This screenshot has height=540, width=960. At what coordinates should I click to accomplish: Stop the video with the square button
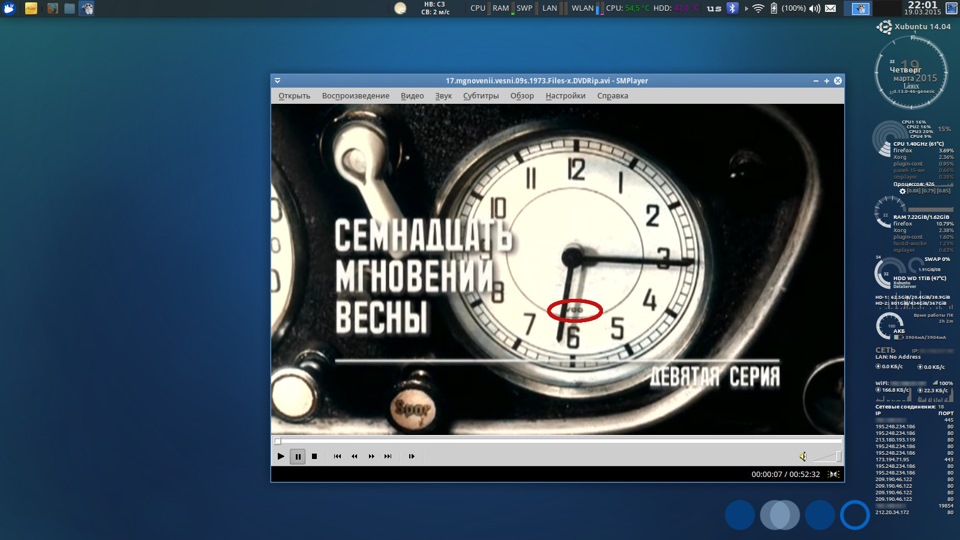(x=315, y=456)
